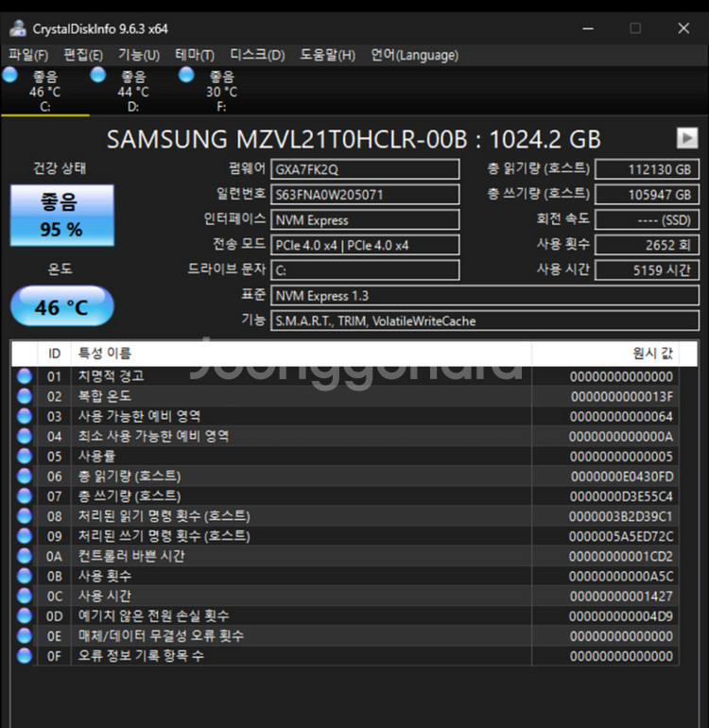Select the 복합 온도 attribute name
Screen dimensions: 709x728
point(105,396)
